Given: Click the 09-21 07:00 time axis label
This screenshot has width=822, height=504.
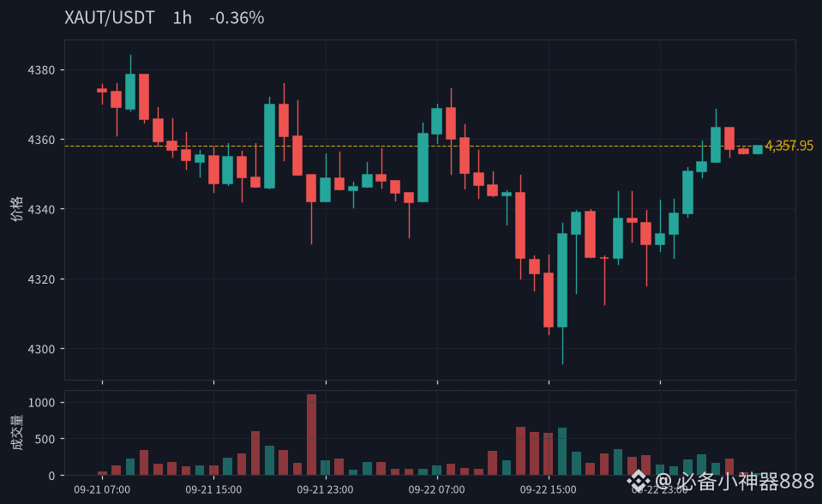Looking at the screenshot, I should pyautogui.click(x=102, y=489).
